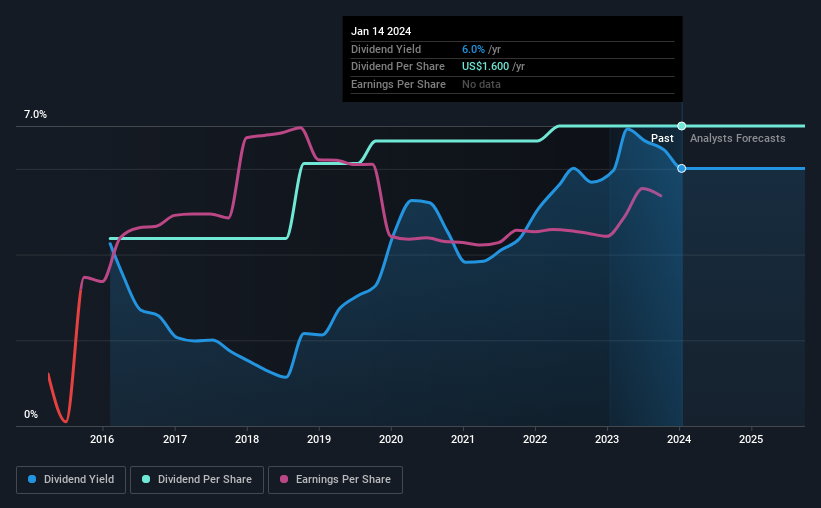Click the 2024 x-axis label

[x=679, y=439]
